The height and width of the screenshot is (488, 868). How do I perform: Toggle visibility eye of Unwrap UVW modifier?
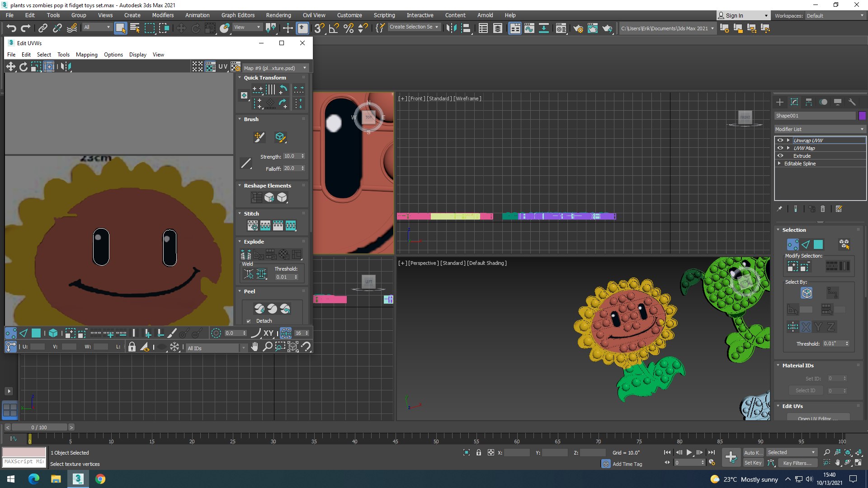coord(780,141)
